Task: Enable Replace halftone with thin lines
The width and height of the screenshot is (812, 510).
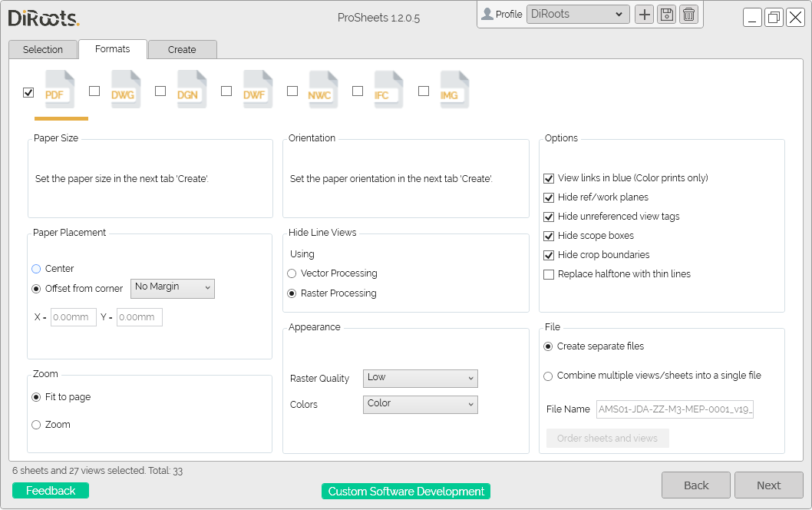Action: click(549, 274)
